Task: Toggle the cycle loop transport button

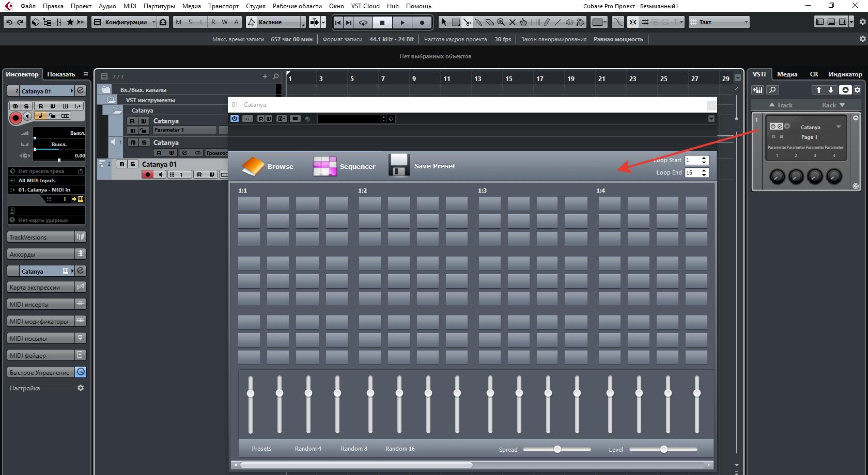Action: pyautogui.click(x=363, y=22)
